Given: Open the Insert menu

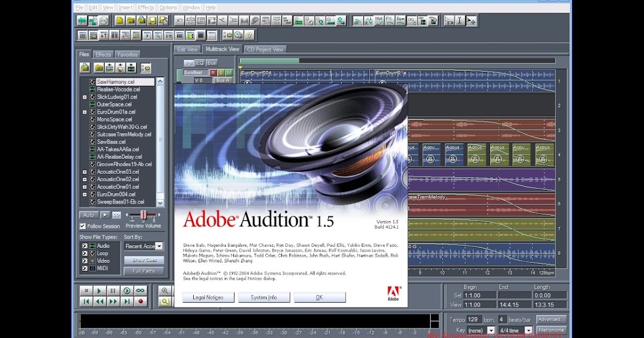Looking at the screenshot, I should click(x=126, y=8).
